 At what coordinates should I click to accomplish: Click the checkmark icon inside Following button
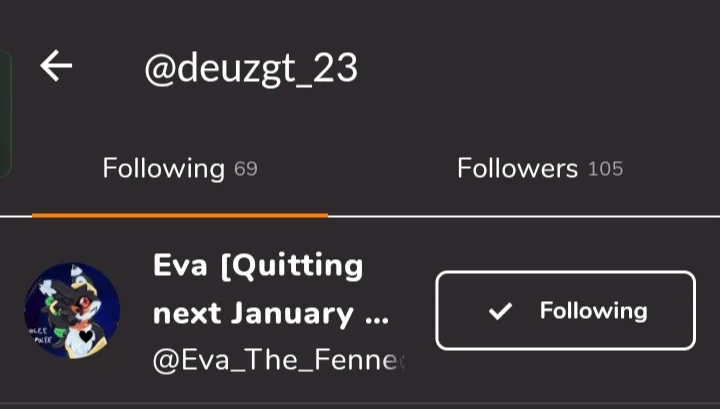[499, 311]
